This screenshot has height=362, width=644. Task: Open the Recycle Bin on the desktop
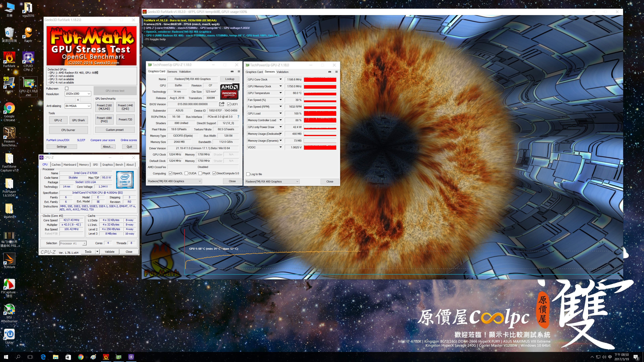point(9,35)
